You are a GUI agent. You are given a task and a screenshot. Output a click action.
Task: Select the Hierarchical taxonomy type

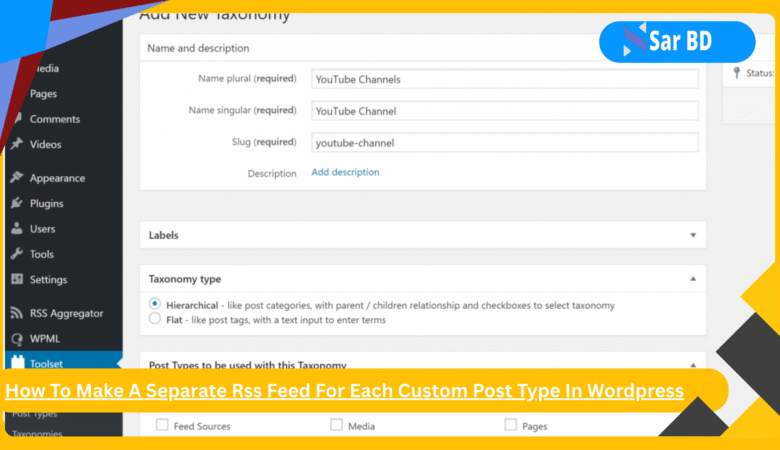155,304
